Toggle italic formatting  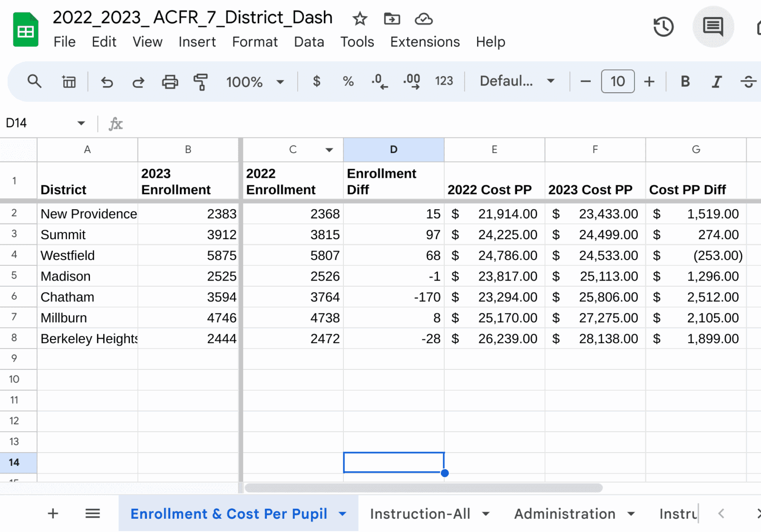[x=716, y=81]
